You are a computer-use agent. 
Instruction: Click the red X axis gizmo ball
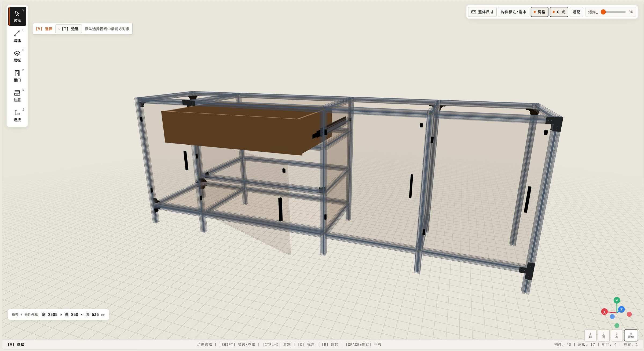point(604,312)
